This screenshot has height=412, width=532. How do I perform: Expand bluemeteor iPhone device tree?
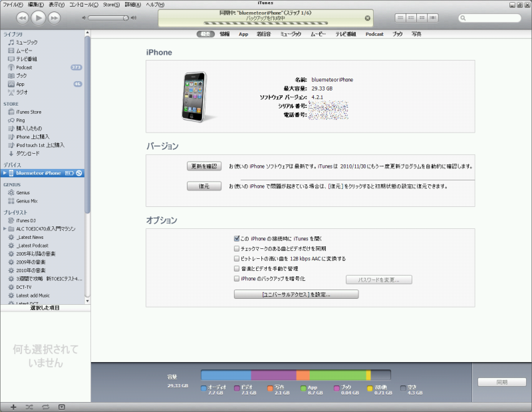[5, 173]
